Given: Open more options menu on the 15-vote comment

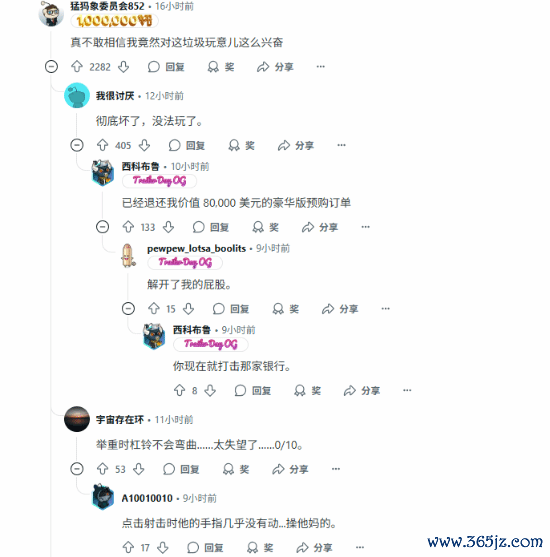Looking at the screenshot, I should (x=385, y=308).
